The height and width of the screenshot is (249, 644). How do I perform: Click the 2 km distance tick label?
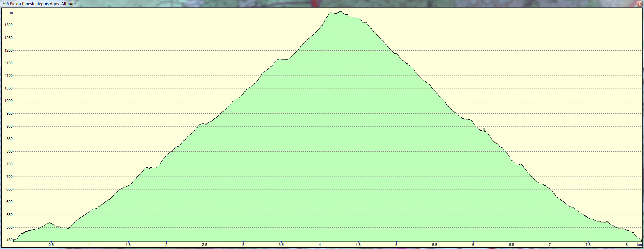(166, 245)
